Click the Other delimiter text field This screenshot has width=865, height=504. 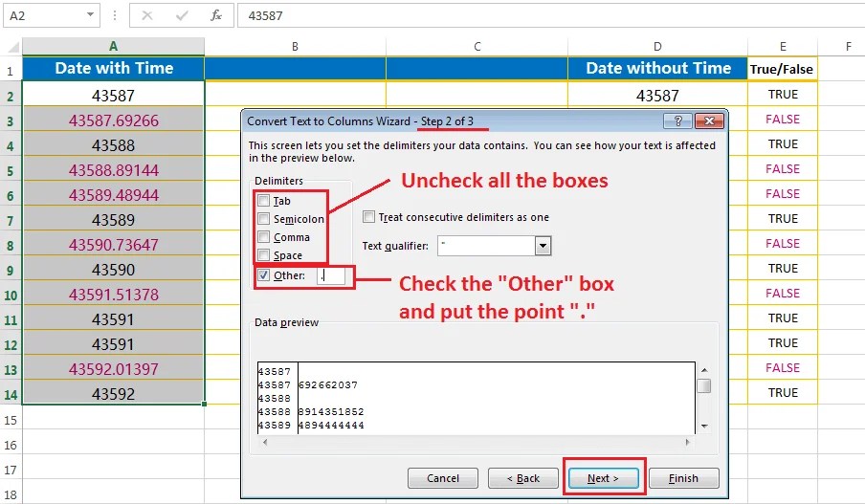tap(331, 275)
